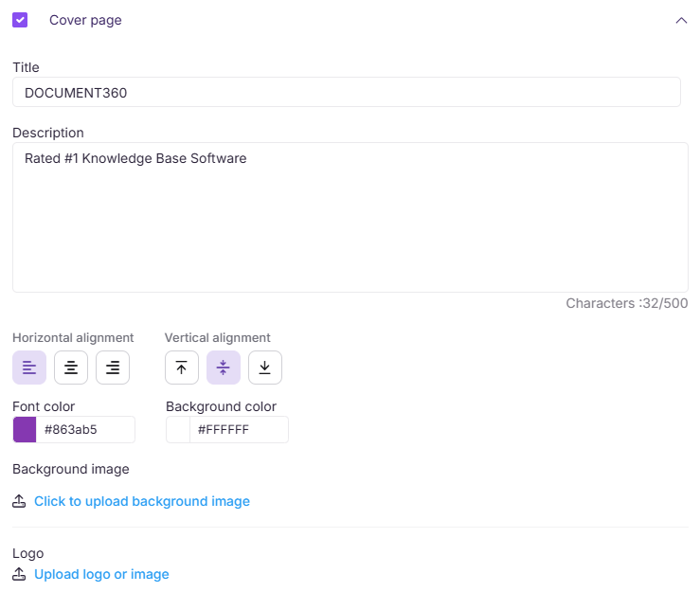
Task: Uncheck the Cover page checkbox
Action: (20, 20)
